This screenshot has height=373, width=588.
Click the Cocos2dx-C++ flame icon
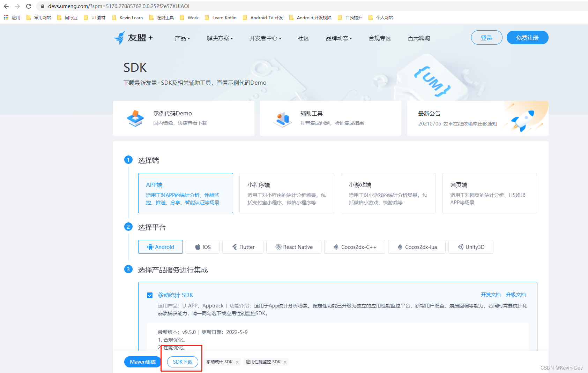click(x=336, y=247)
